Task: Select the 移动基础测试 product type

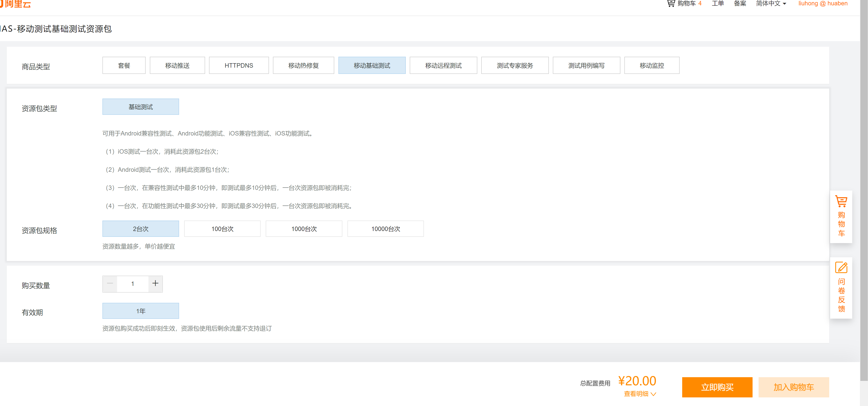Action: tap(372, 65)
